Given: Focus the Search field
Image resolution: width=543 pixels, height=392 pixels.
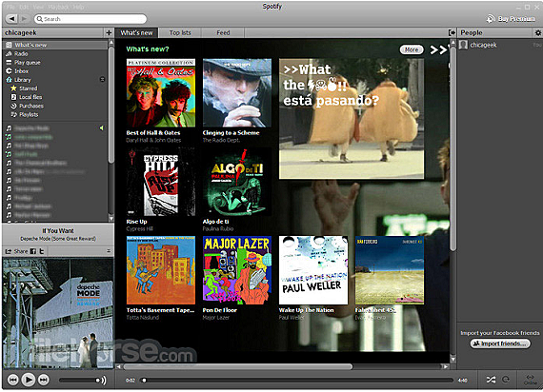Looking at the screenshot, I should pos(90,19).
